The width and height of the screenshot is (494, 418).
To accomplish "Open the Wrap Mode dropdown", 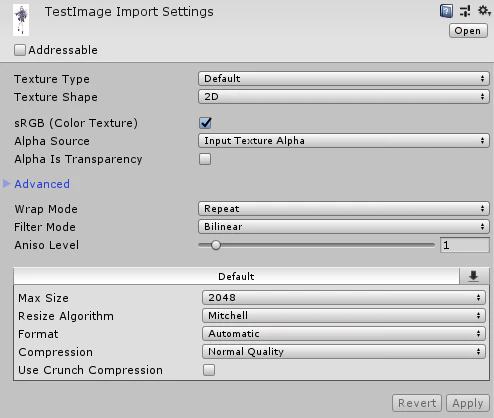I will point(344,209).
